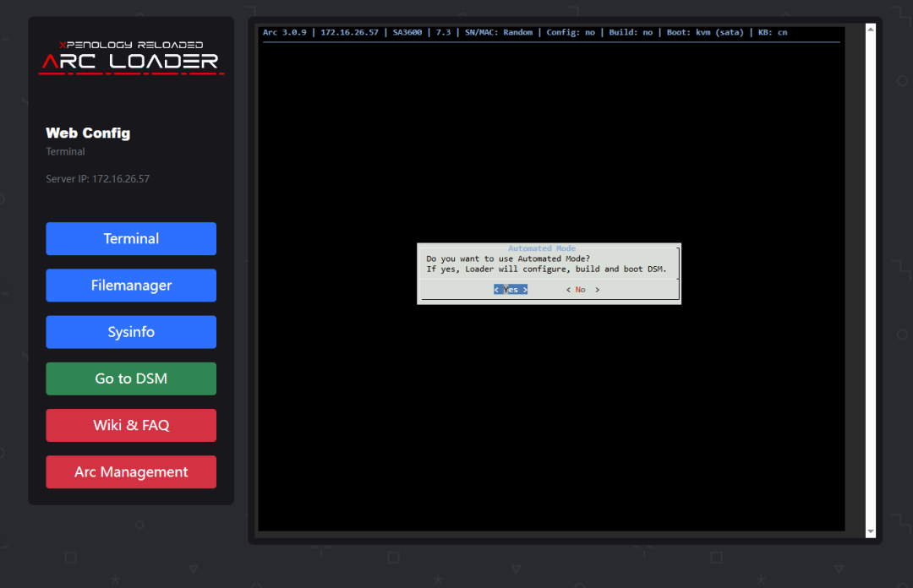This screenshot has width=913, height=588.
Task: Click the 'Automated Mode' dialog title
Action: (542, 248)
